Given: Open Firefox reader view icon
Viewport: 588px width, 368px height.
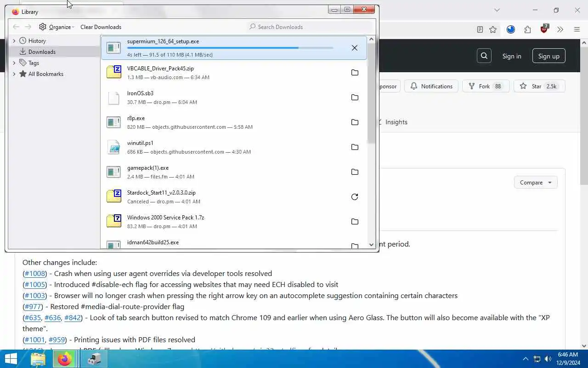Looking at the screenshot, I should (x=480, y=29).
